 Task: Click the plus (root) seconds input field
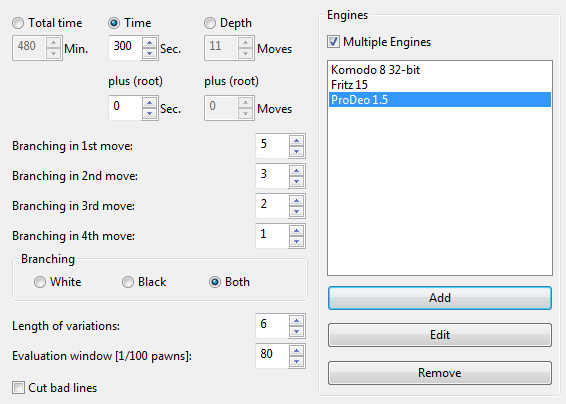pyautogui.click(x=126, y=108)
